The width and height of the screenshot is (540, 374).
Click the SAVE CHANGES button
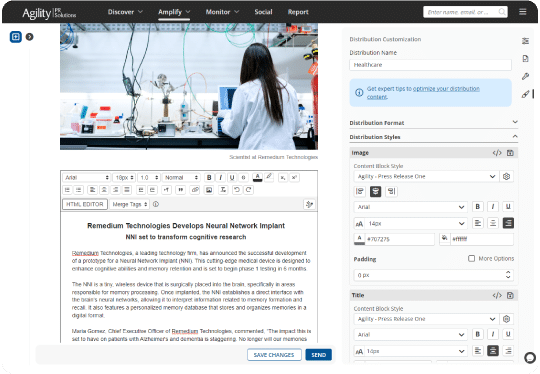coord(274,355)
